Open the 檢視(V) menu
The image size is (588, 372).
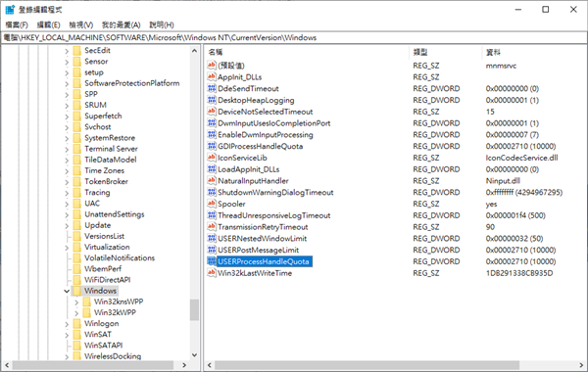81,25
